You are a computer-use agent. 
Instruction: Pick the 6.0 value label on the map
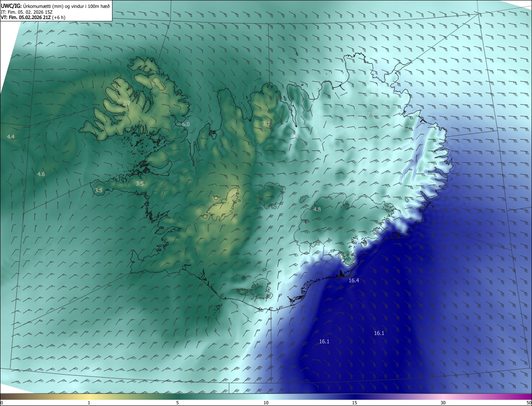186,124
